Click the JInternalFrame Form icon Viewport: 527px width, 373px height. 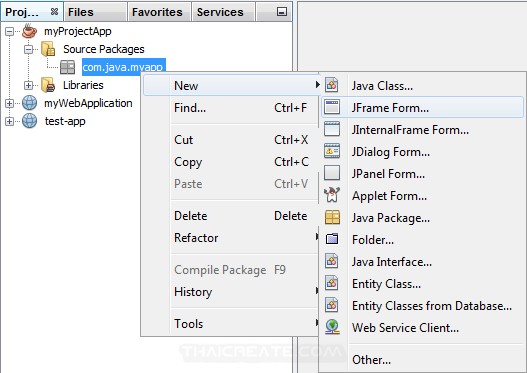[x=332, y=129]
